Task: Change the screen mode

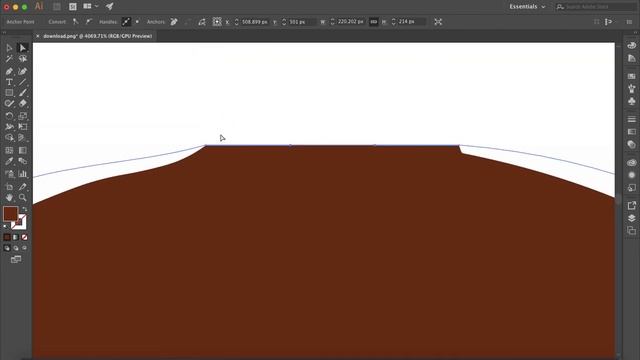Action: click(16, 260)
